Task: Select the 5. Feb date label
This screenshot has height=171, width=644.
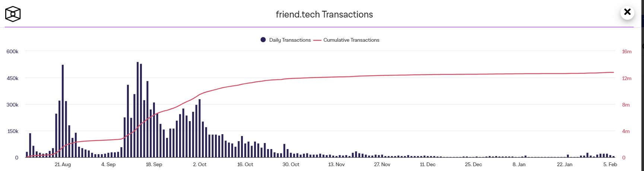Action: click(x=610, y=164)
